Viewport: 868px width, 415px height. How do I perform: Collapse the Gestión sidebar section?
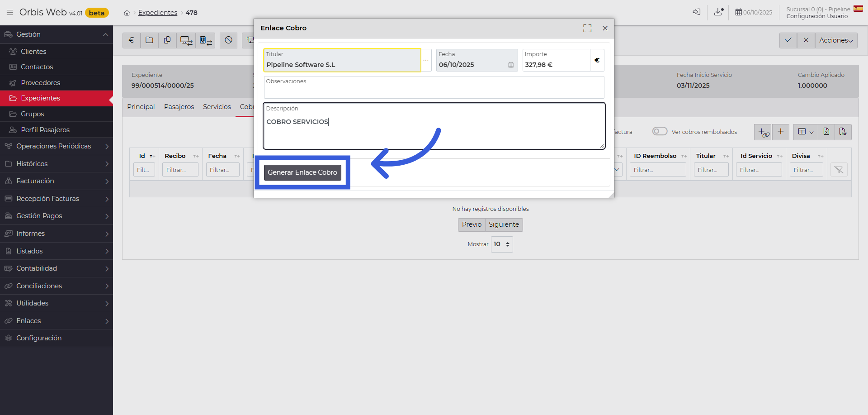point(57,34)
